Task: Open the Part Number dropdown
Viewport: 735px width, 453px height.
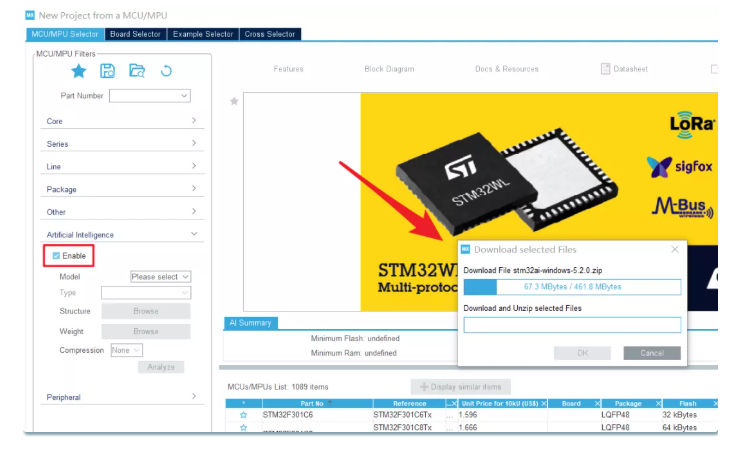Action: (150, 96)
